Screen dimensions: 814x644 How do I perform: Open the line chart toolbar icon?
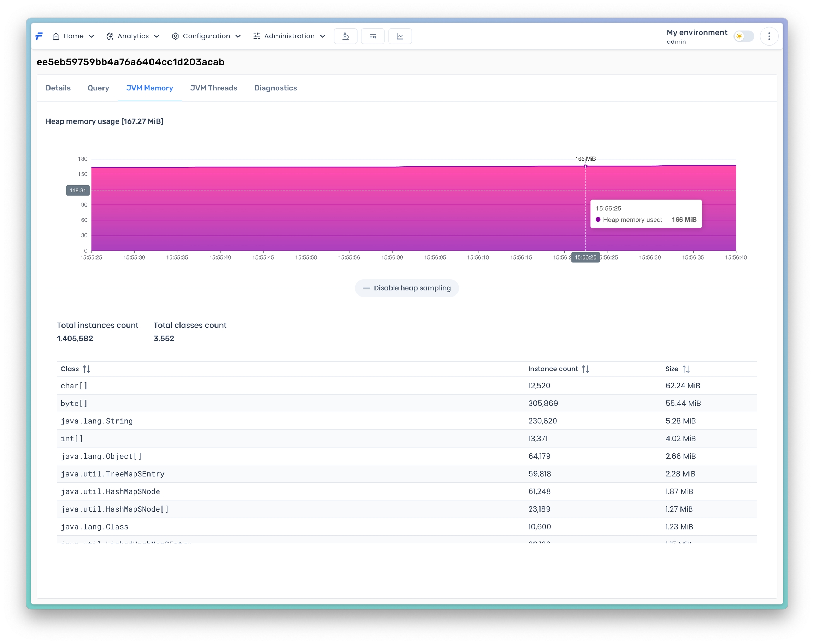400,36
